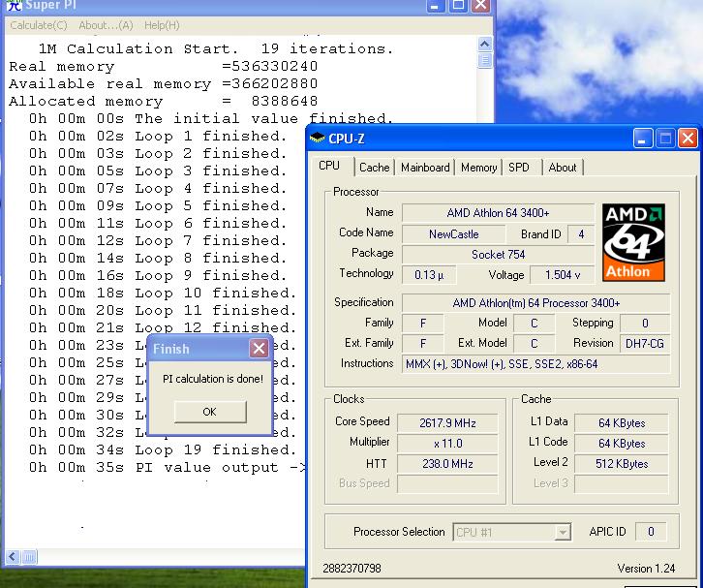Click the 'Real memory =536330240' line

tap(164, 67)
